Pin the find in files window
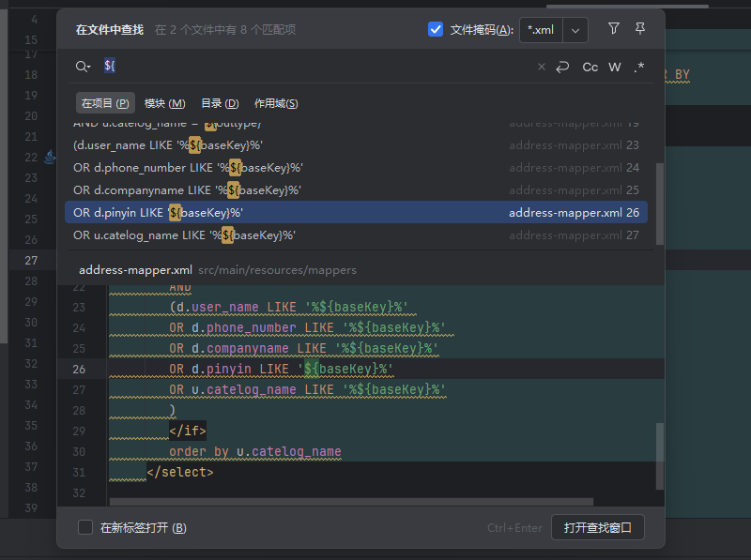This screenshot has height=560, width=751. [x=640, y=29]
